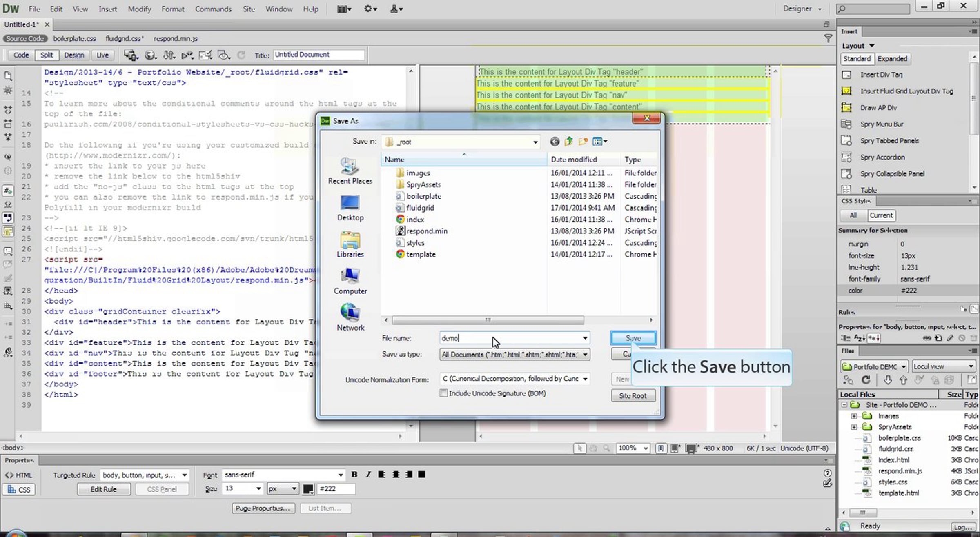Click the Draw AP Div icon

[x=846, y=108]
